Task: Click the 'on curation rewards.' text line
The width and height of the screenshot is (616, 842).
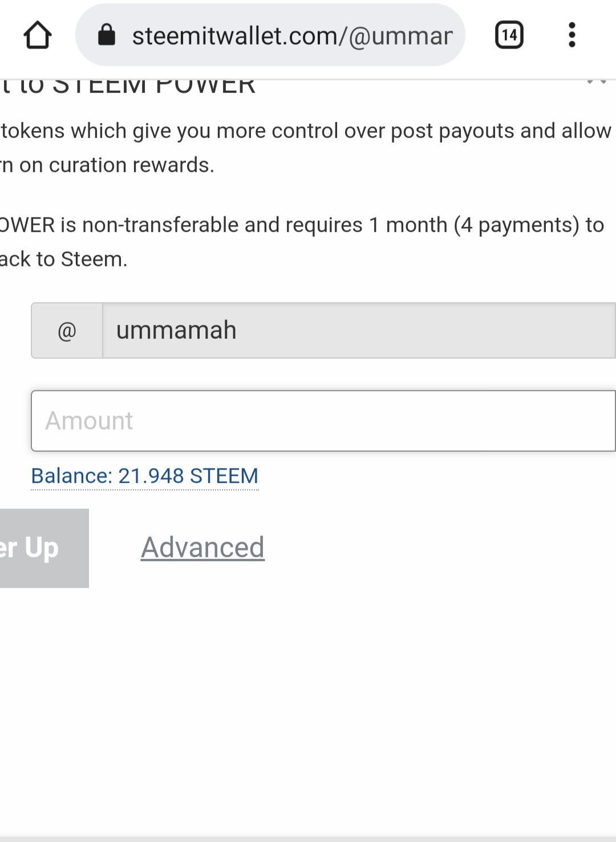Action: pyautogui.click(x=107, y=165)
